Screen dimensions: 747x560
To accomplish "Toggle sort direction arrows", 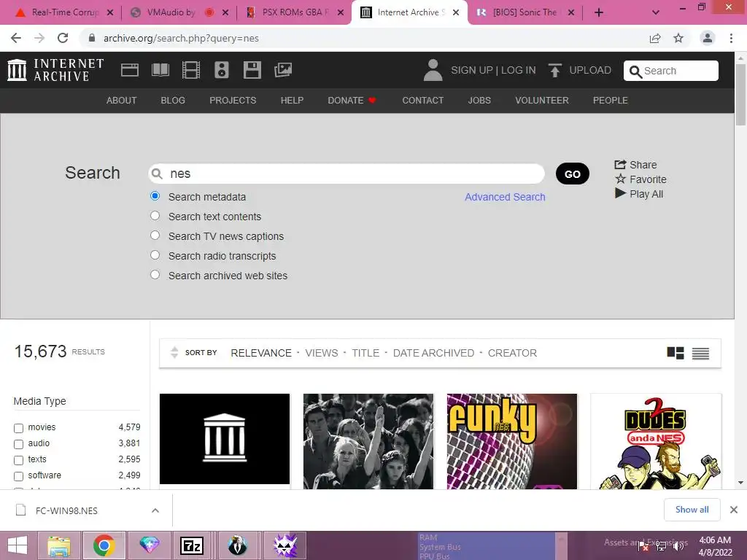I will pos(174,352).
